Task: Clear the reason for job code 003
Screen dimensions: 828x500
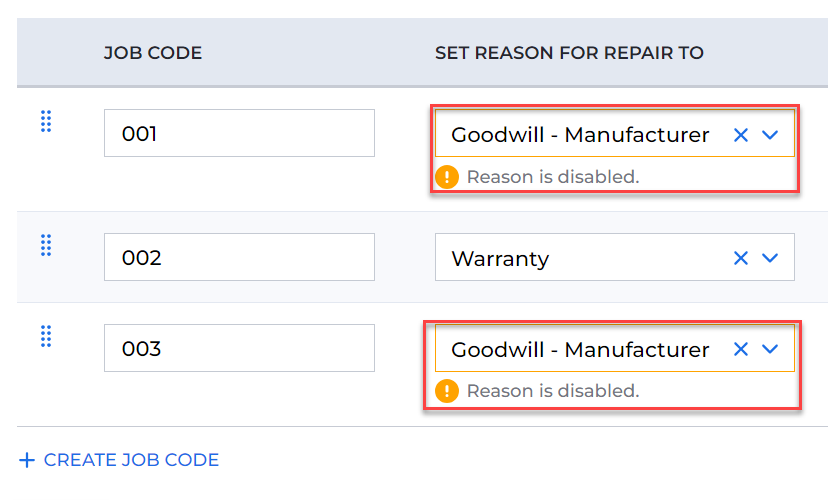Action: click(x=741, y=349)
